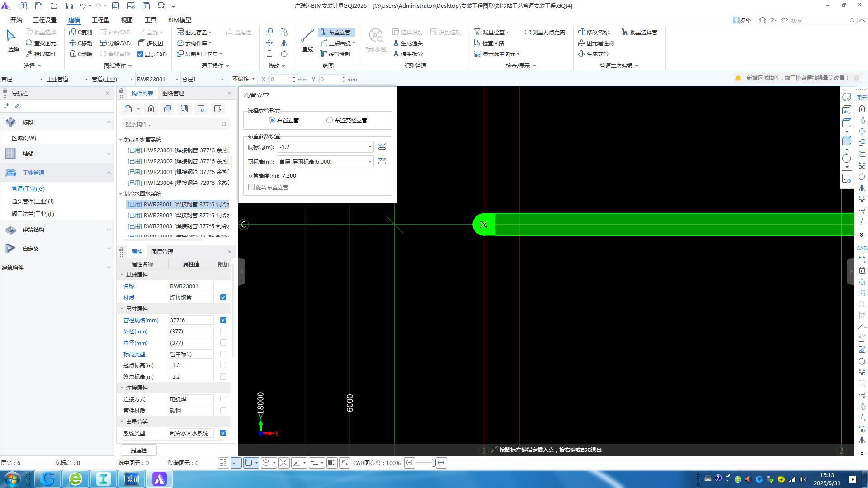The image size is (868, 488).
Task: Run 检查回路 loop check
Action: (489, 43)
